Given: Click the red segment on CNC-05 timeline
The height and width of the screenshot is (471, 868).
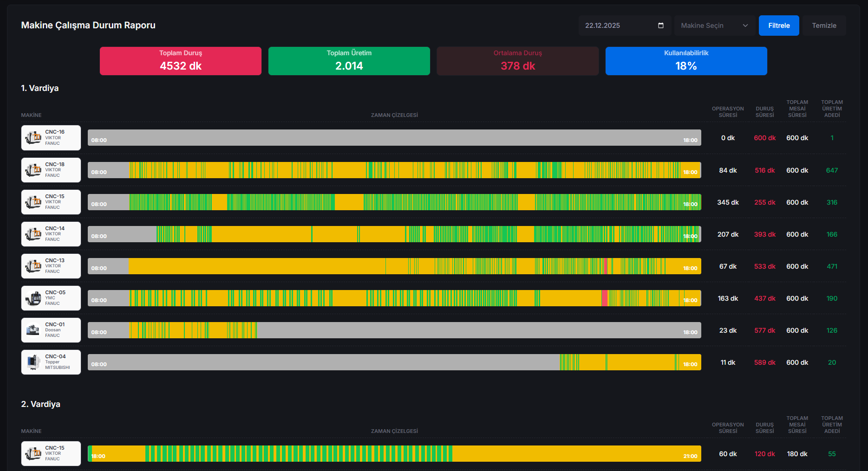Looking at the screenshot, I should (x=604, y=298).
